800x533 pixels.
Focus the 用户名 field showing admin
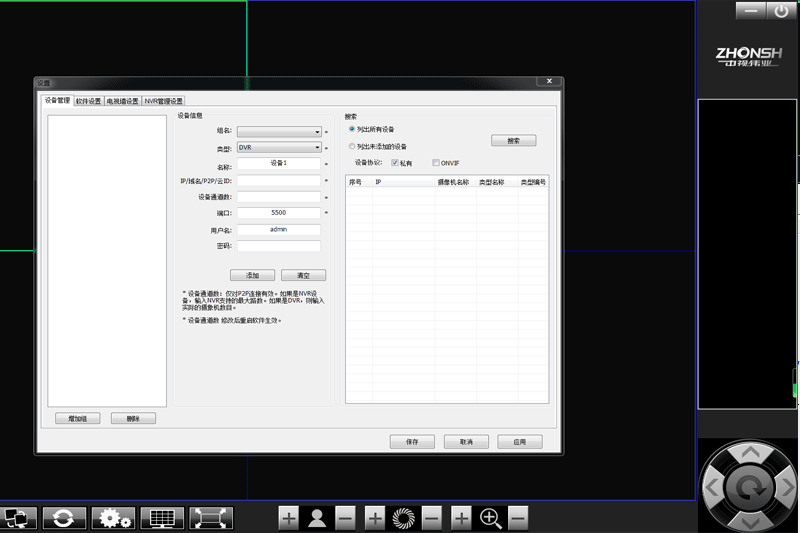coord(279,230)
